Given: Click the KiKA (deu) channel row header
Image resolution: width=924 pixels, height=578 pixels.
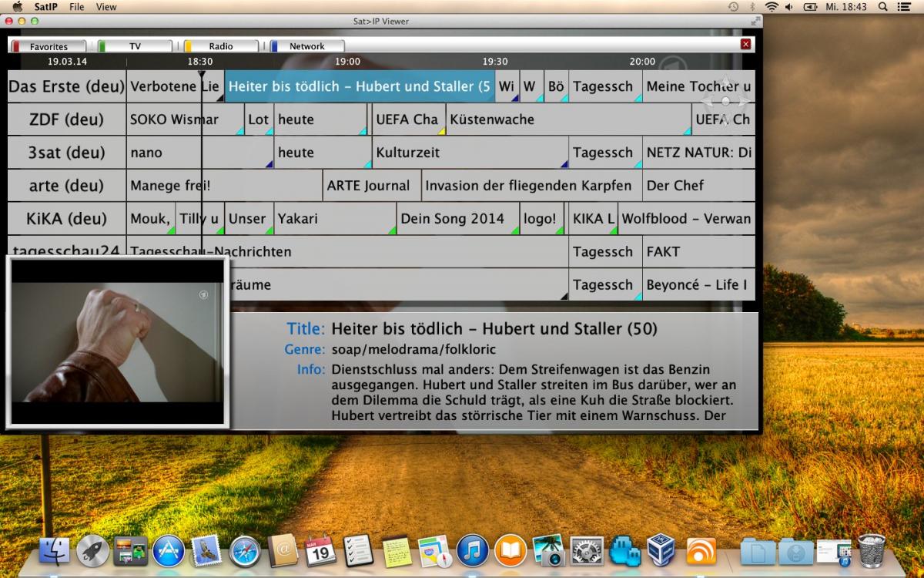Looking at the screenshot, I should click(x=66, y=219).
